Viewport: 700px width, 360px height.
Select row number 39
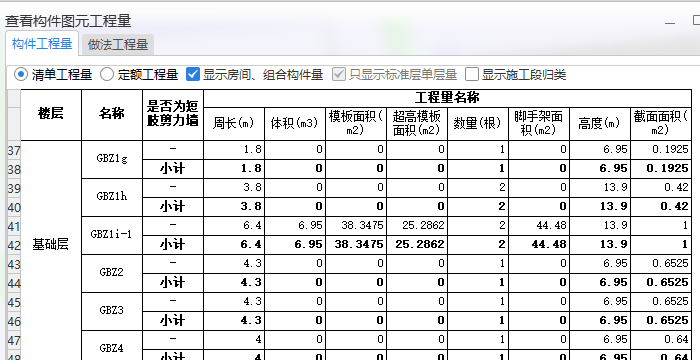(14, 188)
